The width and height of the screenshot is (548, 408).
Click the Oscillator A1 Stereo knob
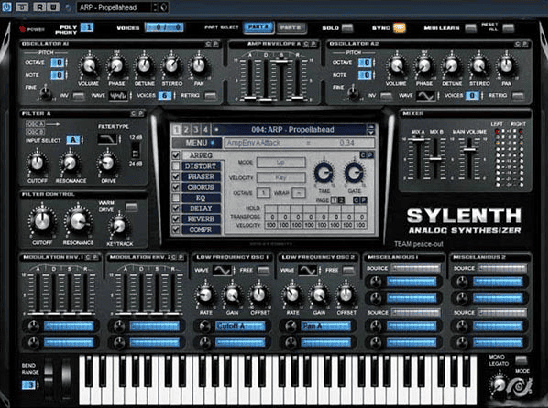coord(172,65)
